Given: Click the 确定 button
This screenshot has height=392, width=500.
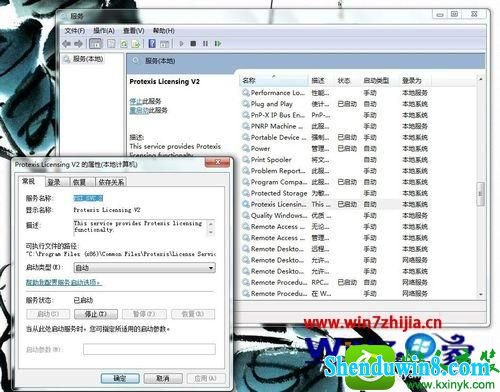Looking at the screenshot, I should pos(120,378).
